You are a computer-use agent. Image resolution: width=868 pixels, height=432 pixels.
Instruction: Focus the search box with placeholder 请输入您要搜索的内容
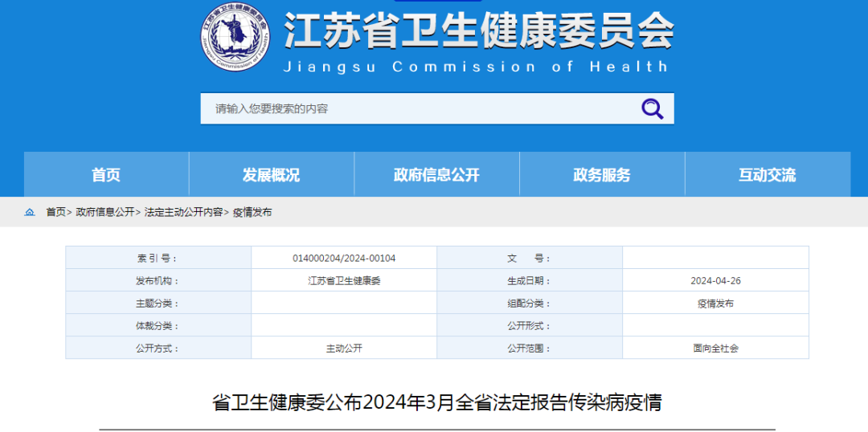[x=418, y=108]
